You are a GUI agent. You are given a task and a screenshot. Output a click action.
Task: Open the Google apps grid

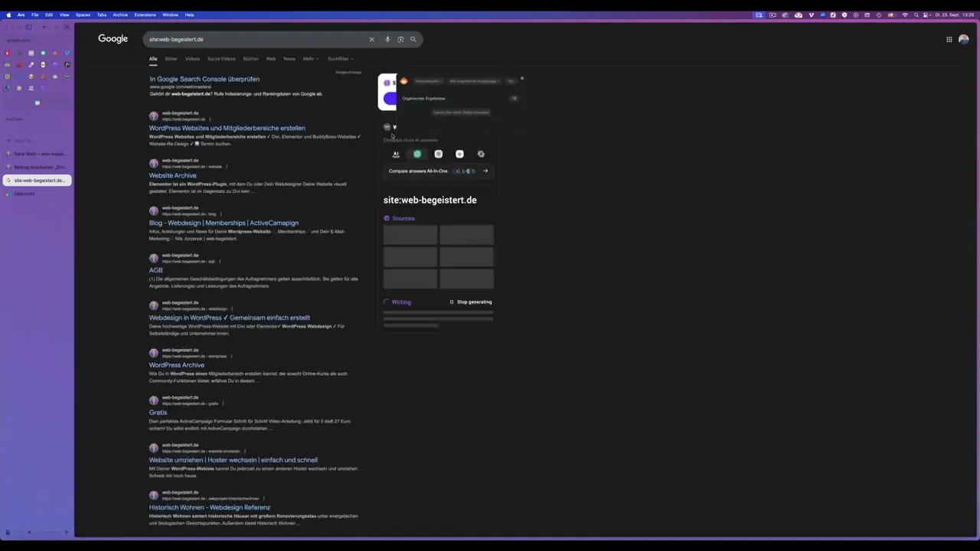click(x=949, y=39)
